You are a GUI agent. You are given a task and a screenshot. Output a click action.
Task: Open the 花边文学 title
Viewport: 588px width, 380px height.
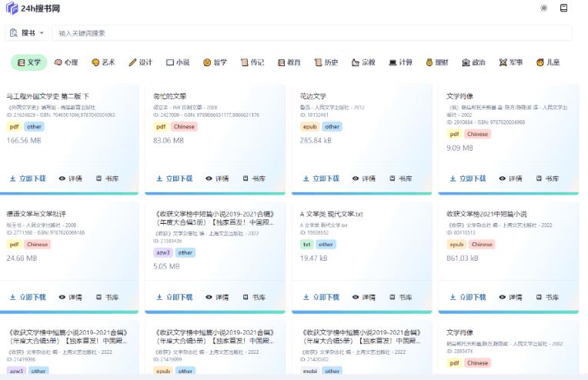312,96
